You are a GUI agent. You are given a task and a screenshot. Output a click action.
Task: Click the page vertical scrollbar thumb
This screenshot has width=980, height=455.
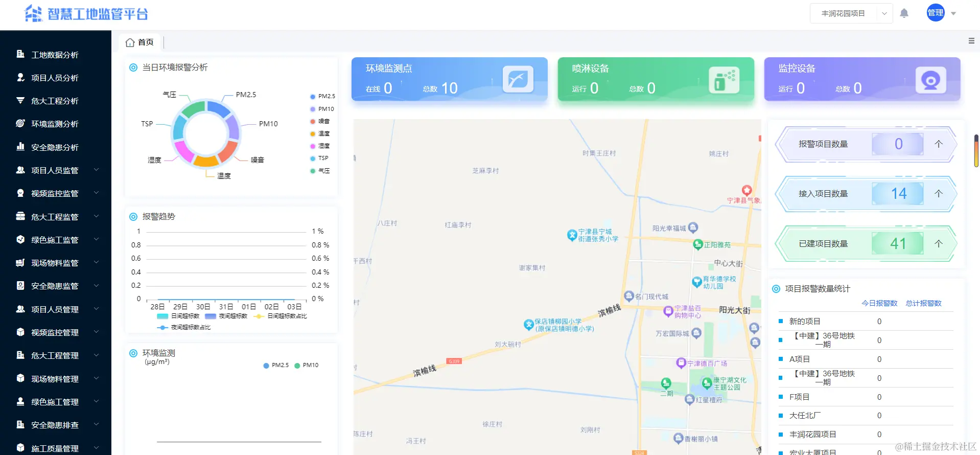pyautogui.click(x=976, y=151)
